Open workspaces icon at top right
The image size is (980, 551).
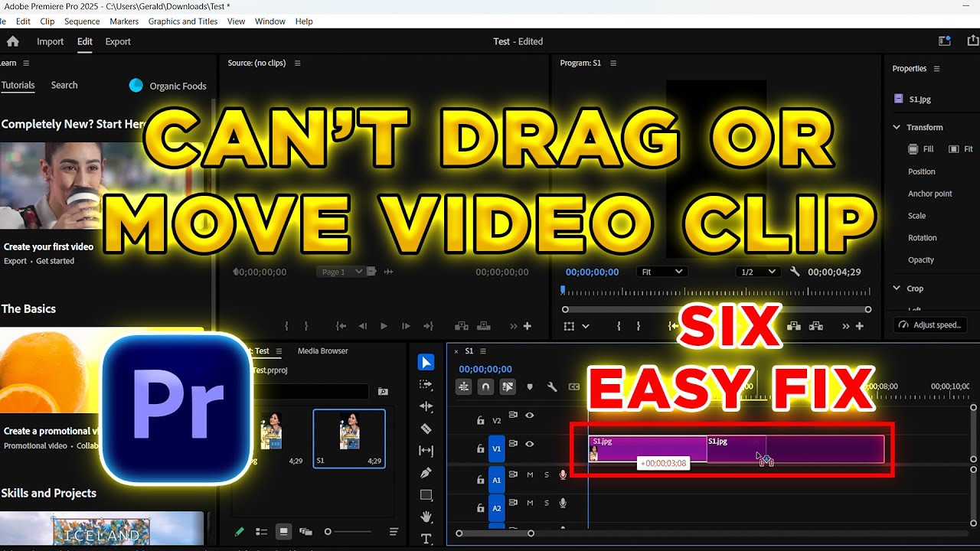(945, 41)
